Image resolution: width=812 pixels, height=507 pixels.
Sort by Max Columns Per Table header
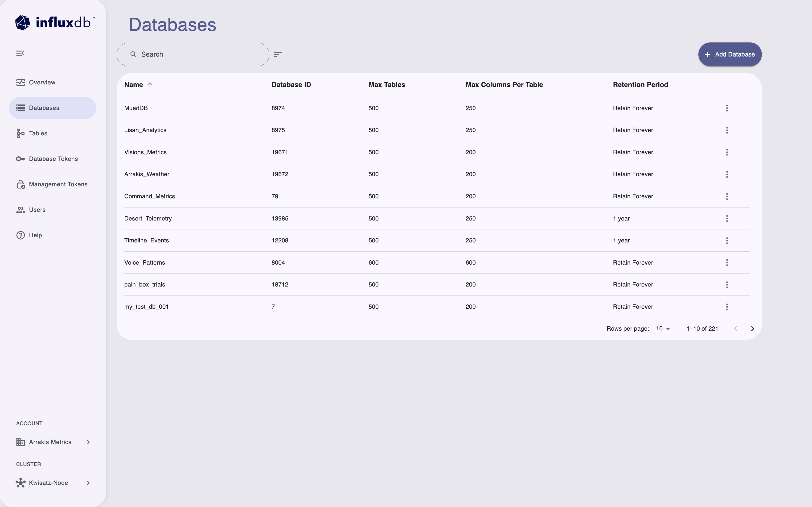point(504,85)
